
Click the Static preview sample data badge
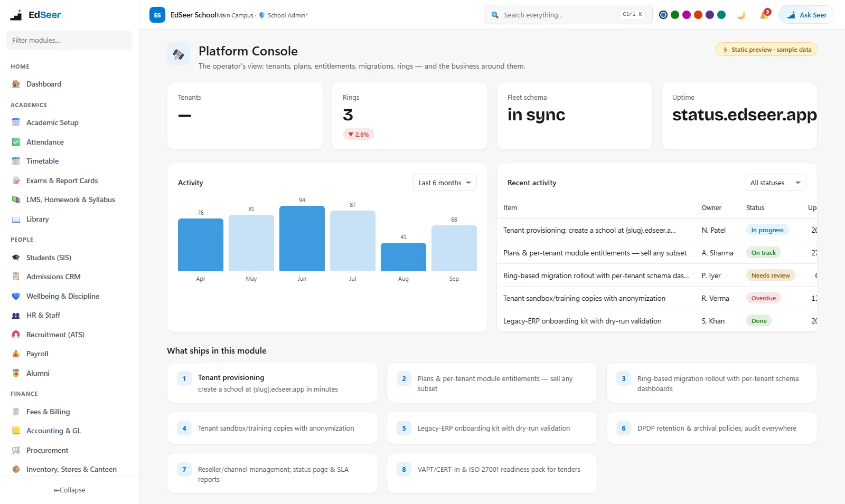point(766,50)
